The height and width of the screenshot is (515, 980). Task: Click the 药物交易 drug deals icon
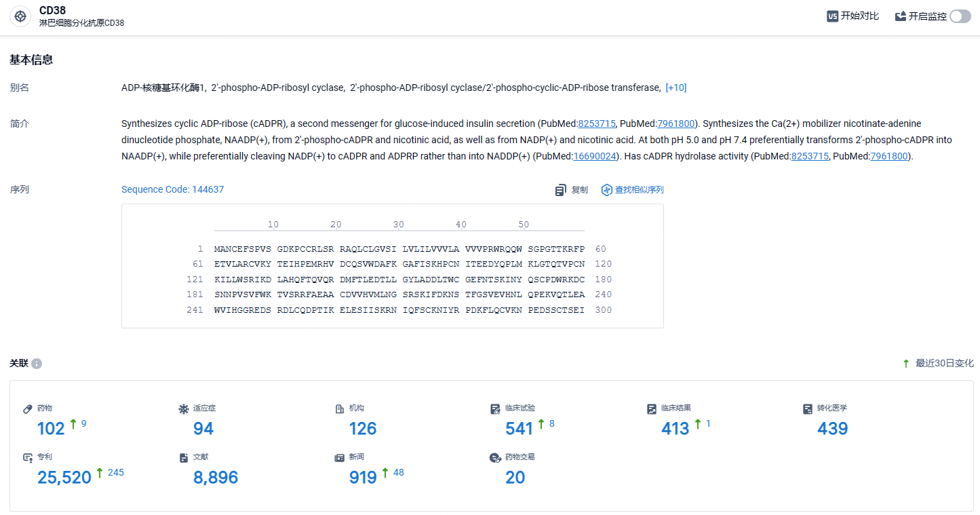tap(495, 458)
